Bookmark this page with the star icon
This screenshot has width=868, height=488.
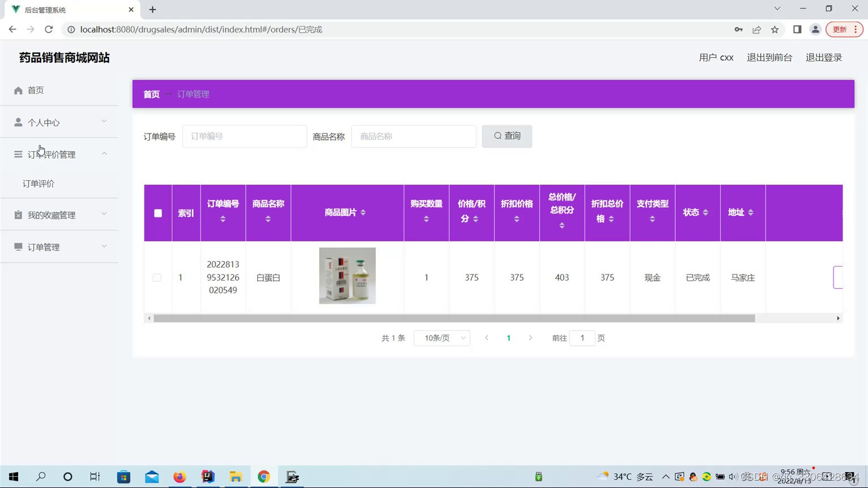(x=775, y=29)
